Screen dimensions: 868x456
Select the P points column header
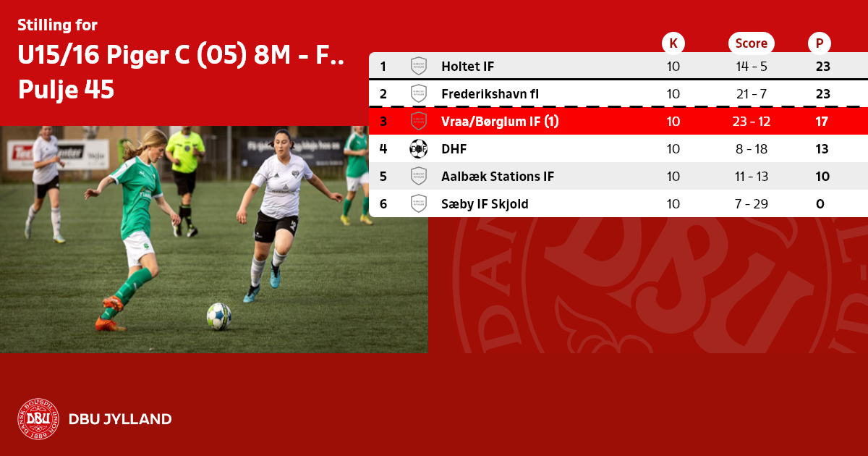coord(820,43)
